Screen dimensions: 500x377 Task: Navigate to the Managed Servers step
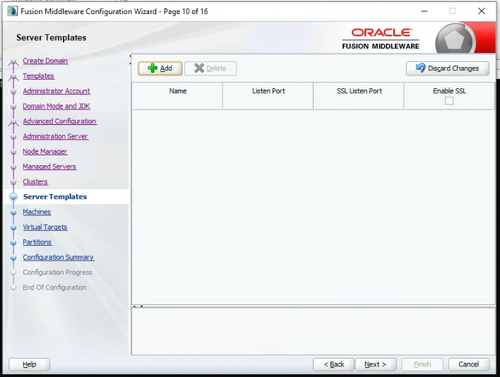pos(49,167)
